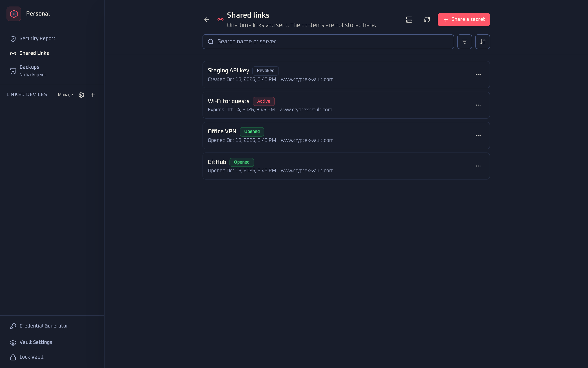Click the Active status badge

[x=264, y=101]
